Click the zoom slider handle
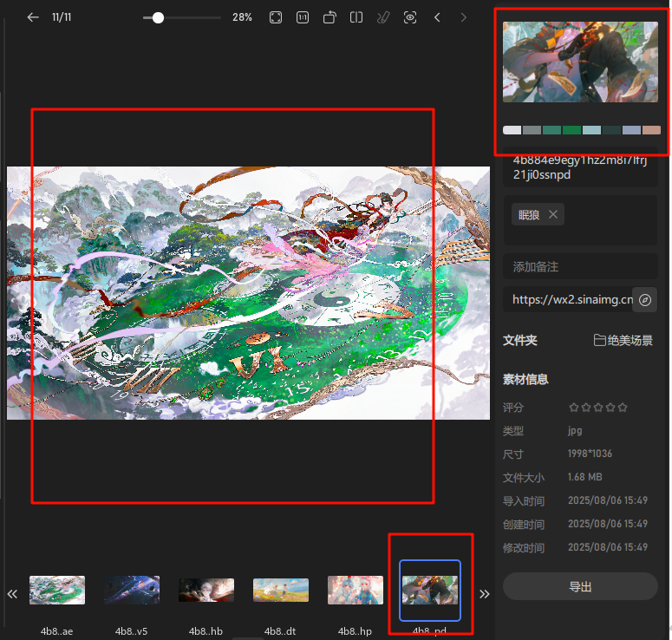The image size is (672, 640). click(x=158, y=17)
